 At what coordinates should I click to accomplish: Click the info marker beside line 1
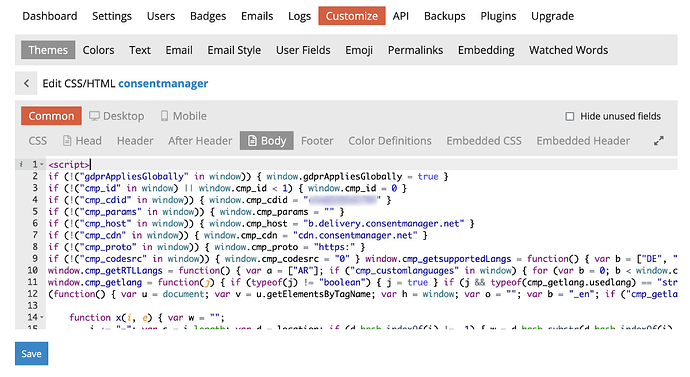[21, 165]
